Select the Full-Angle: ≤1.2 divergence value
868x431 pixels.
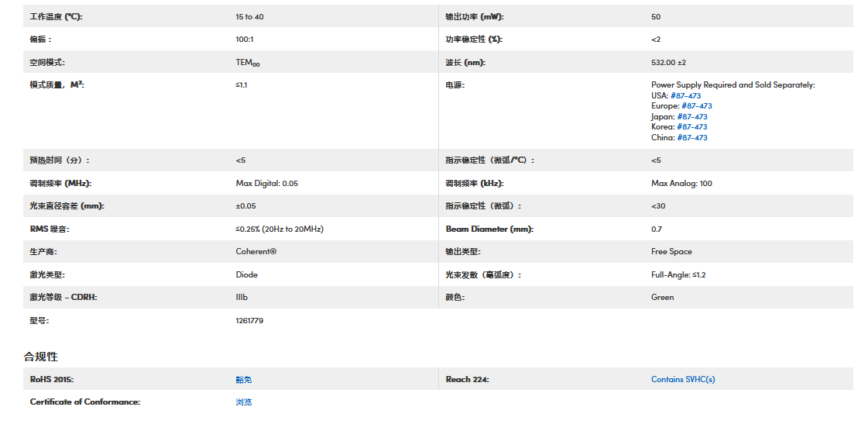[678, 274]
